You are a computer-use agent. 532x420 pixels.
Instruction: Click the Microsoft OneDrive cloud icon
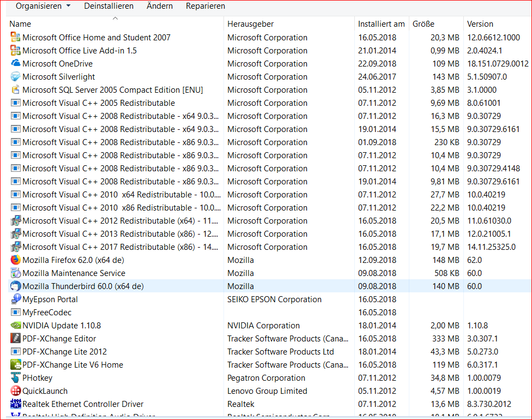16,63
